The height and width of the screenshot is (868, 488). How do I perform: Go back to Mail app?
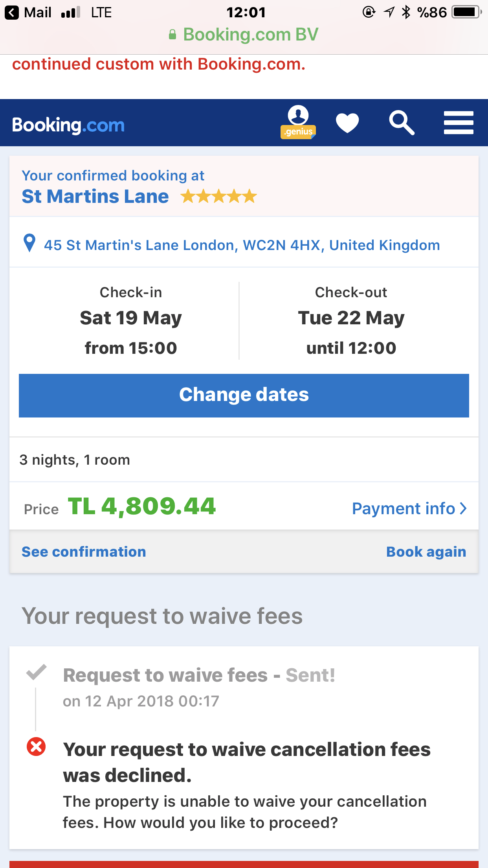(x=28, y=13)
